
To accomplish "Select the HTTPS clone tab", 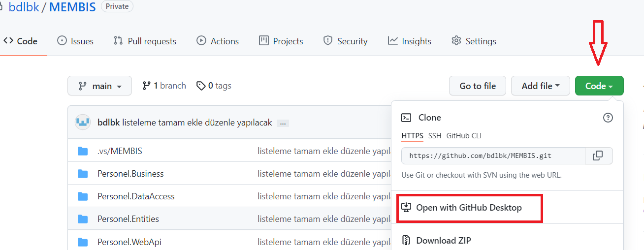I will tap(413, 136).
